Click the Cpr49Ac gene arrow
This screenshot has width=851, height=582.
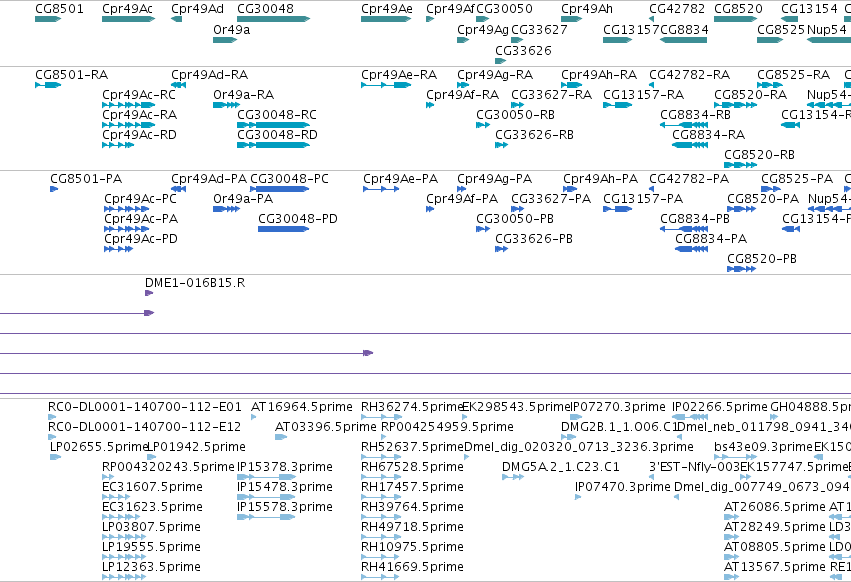[128, 19]
